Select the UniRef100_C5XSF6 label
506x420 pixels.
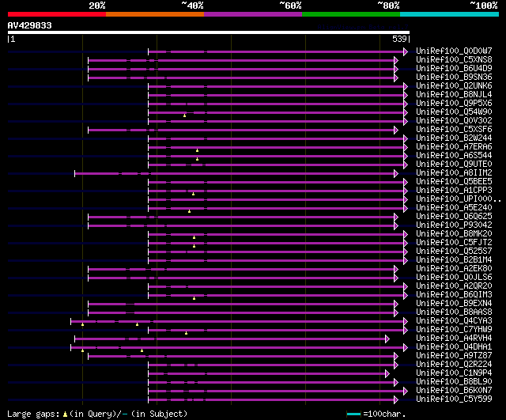454,130
